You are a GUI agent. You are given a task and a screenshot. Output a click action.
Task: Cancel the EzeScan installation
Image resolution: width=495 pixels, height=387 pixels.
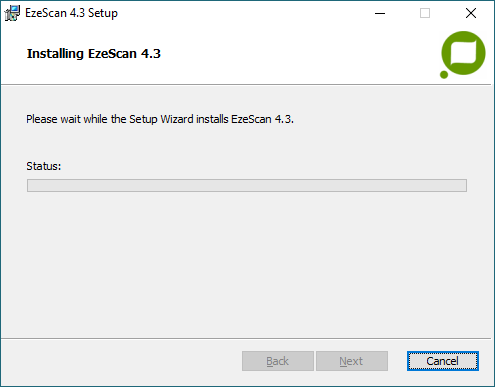coord(443,361)
